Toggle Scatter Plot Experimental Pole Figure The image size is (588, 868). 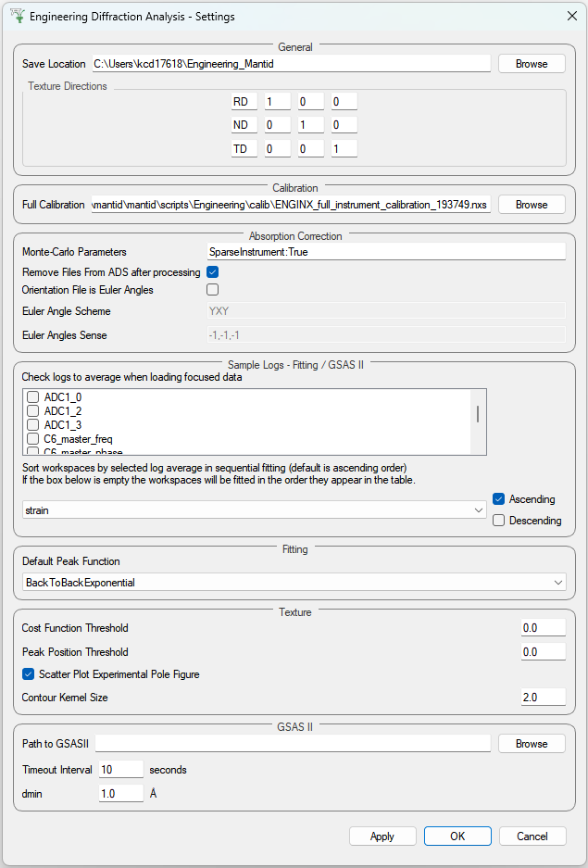[x=27, y=674]
